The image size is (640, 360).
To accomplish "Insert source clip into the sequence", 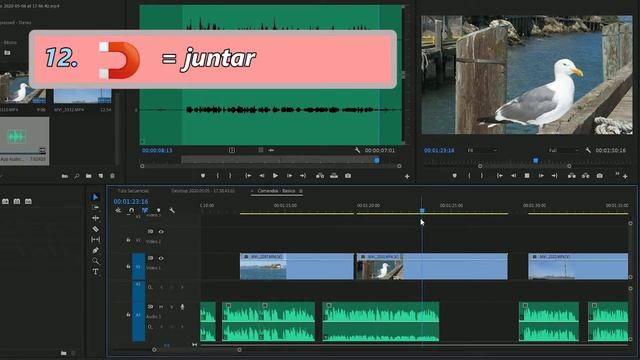I will pyautogui.click(x=320, y=176).
